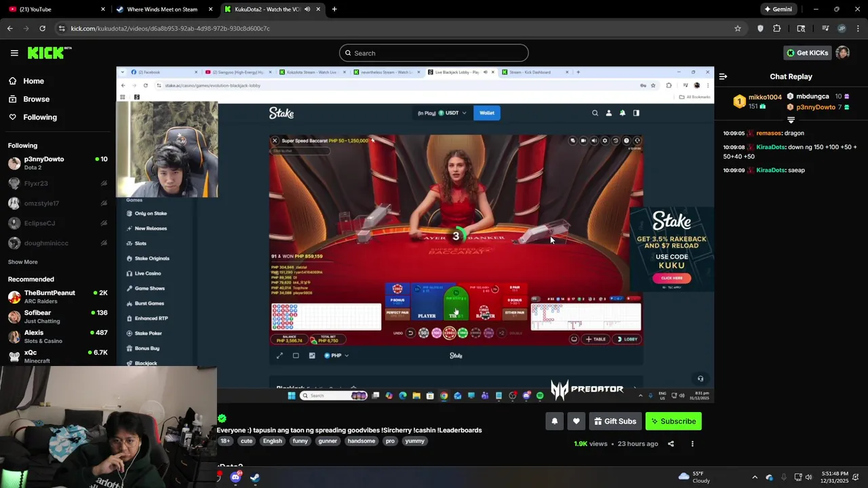Image resolution: width=868 pixels, height=488 pixels.
Task: Open EclipseCJ followed channel
Action: pos(58,223)
